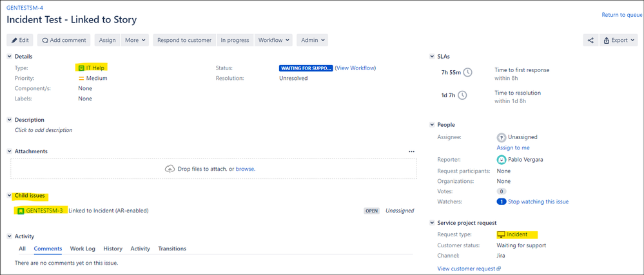Click the WAITING FOR SUPPORT status badge
The height and width of the screenshot is (275, 644).
pos(306,68)
